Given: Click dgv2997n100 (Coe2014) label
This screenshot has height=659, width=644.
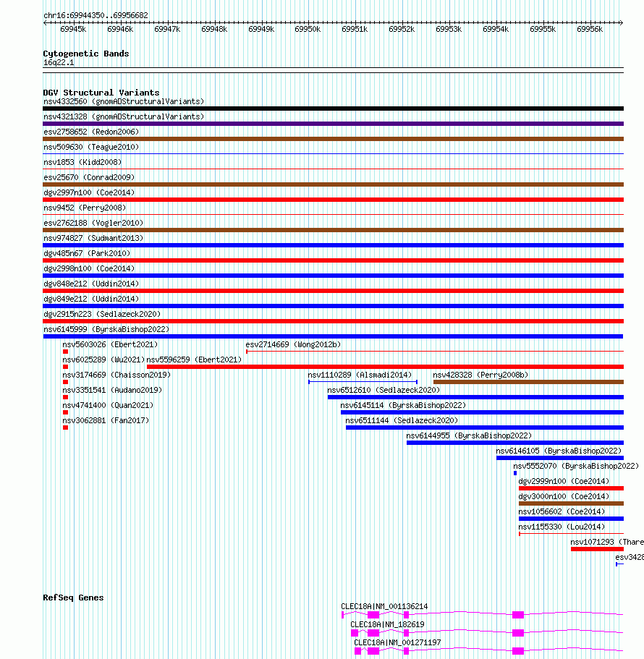Looking at the screenshot, I should (x=89, y=192).
